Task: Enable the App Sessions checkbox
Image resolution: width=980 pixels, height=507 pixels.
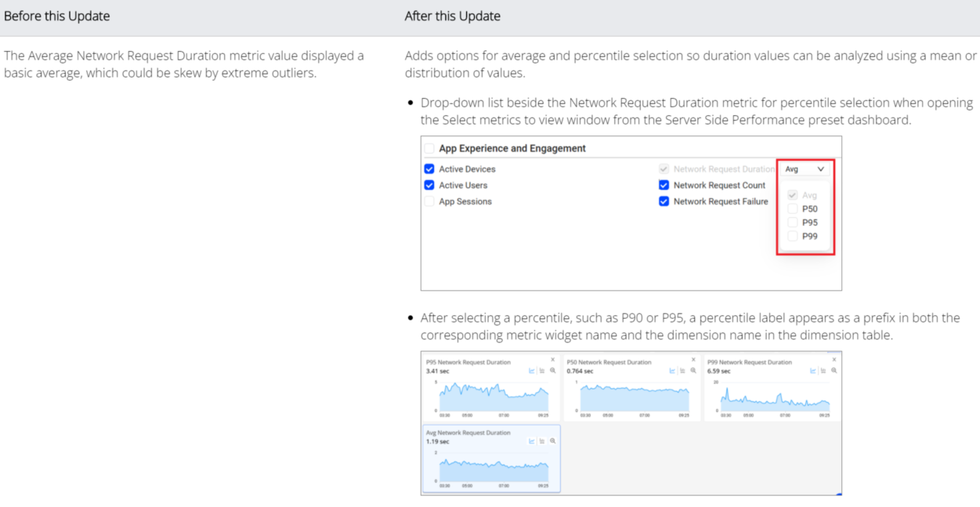Action: pos(429,201)
